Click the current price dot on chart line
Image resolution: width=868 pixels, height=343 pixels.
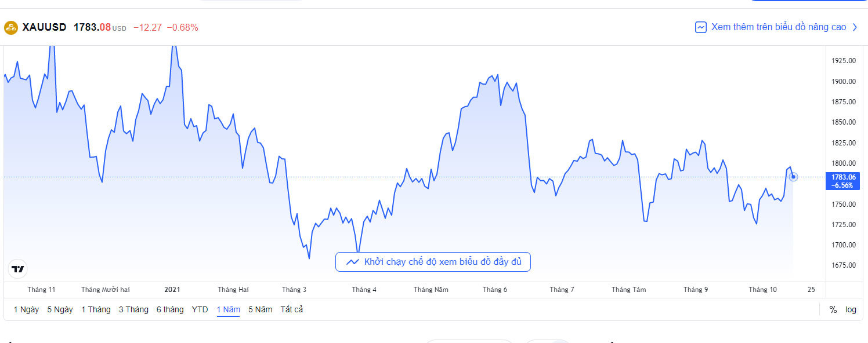coord(793,177)
